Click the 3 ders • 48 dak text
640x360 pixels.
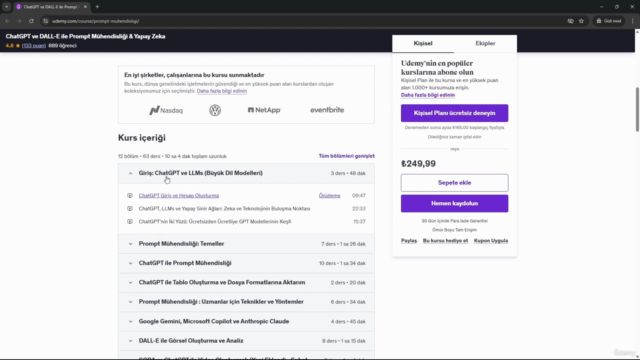coord(348,173)
